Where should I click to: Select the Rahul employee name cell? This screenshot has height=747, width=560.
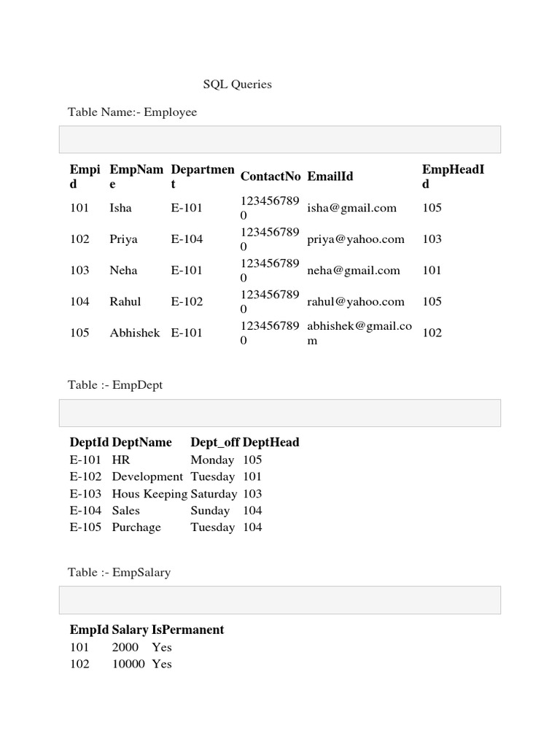(125, 302)
